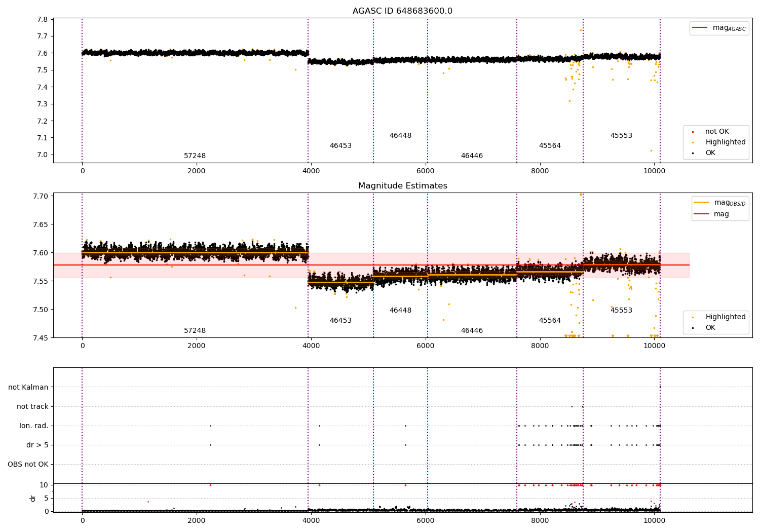This screenshot has height=532, width=760.
Task: Click 57248 label in Magnitude Estimates plot
Action: coord(195,331)
